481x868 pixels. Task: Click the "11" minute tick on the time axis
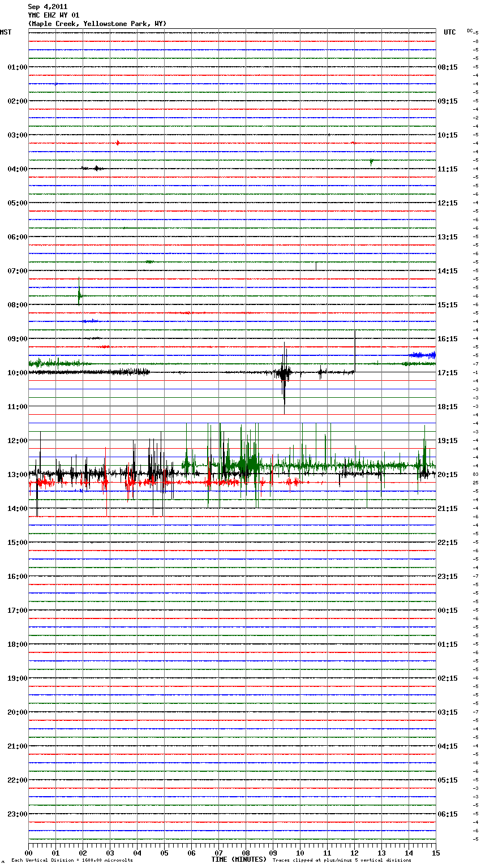(327, 853)
